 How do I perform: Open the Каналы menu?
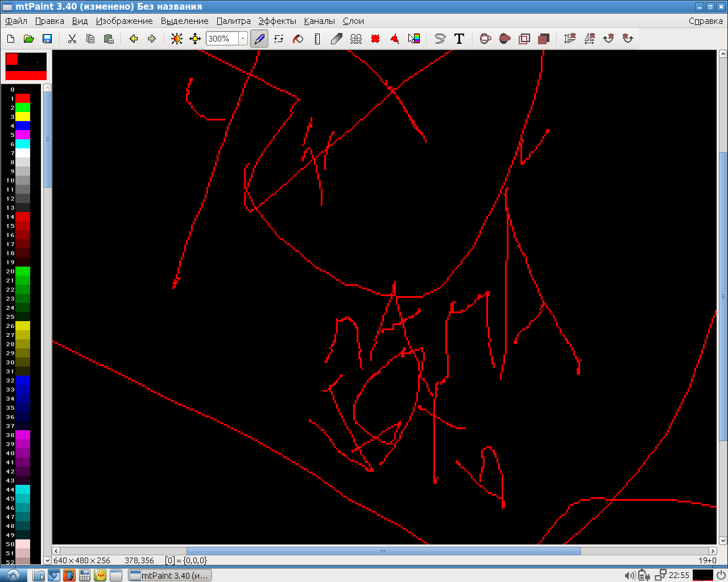pos(319,21)
